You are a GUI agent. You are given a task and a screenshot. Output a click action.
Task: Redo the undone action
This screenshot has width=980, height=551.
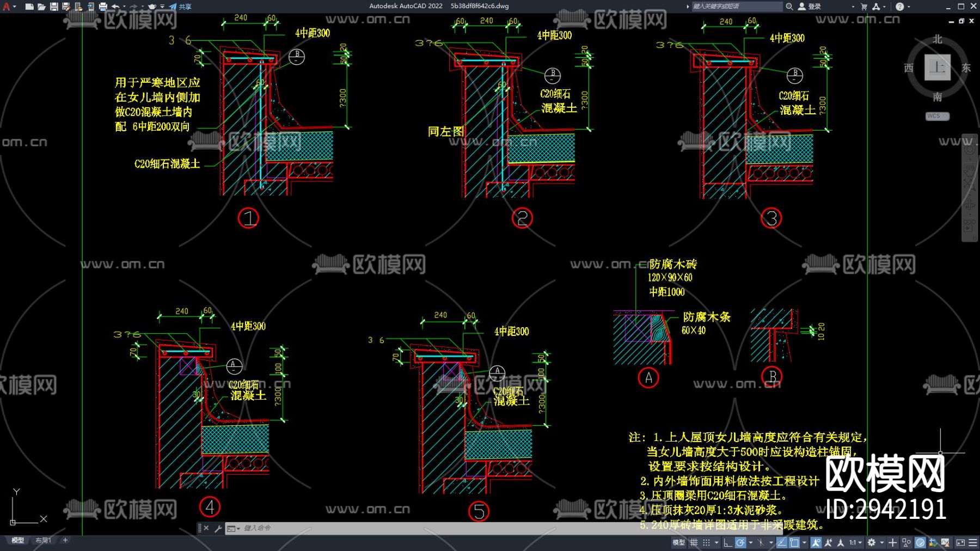click(x=133, y=7)
